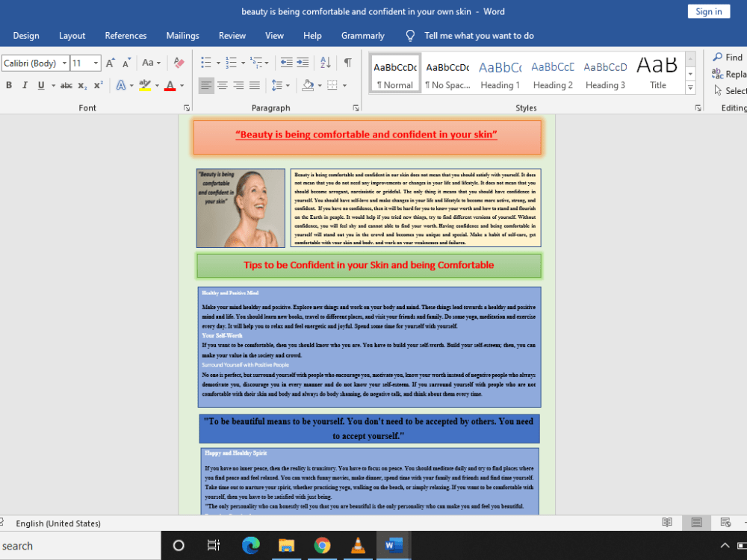The width and height of the screenshot is (747, 560).
Task: Open Paragraph dialog launcher
Action: [356, 108]
